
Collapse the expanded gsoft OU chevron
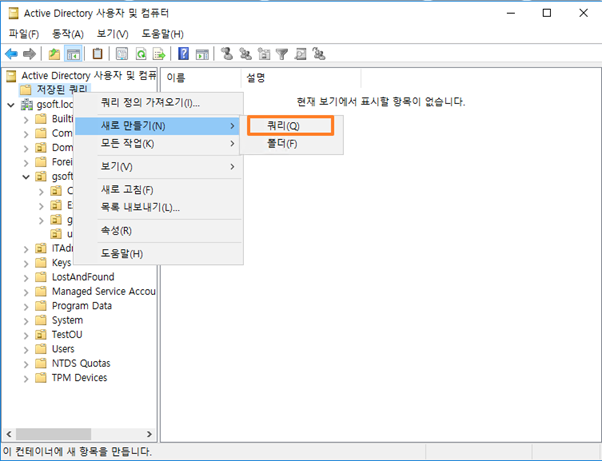(26, 177)
